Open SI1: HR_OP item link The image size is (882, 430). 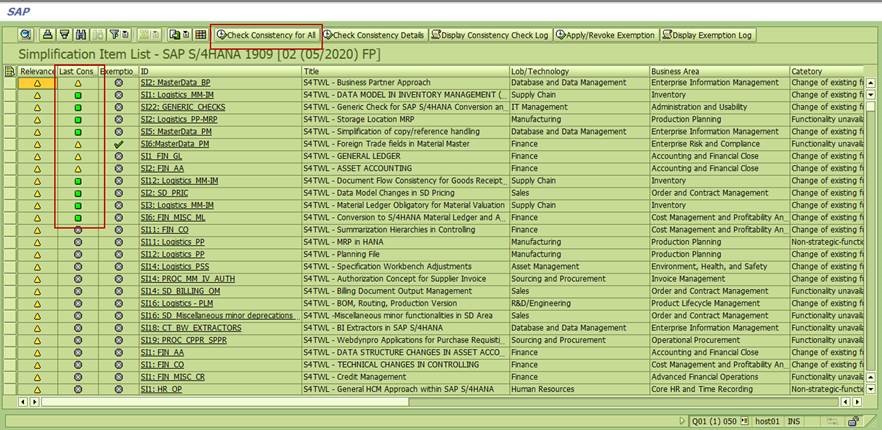(163, 389)
